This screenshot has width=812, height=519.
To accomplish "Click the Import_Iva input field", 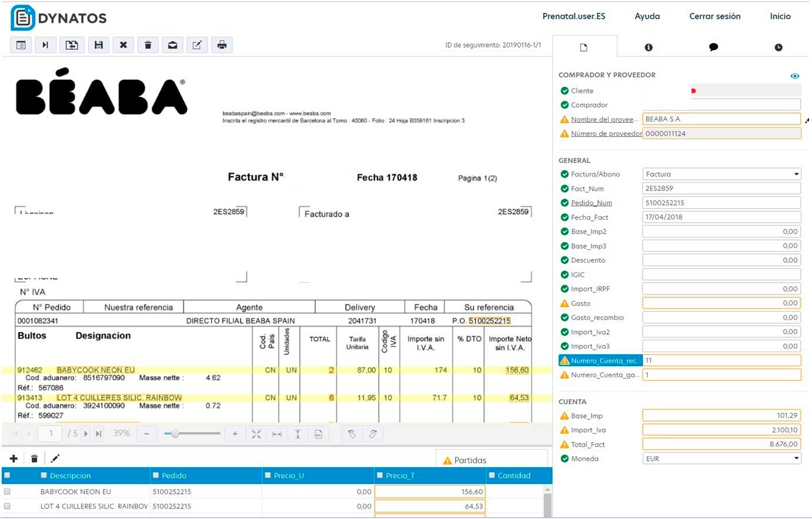I will coord(721,430).
